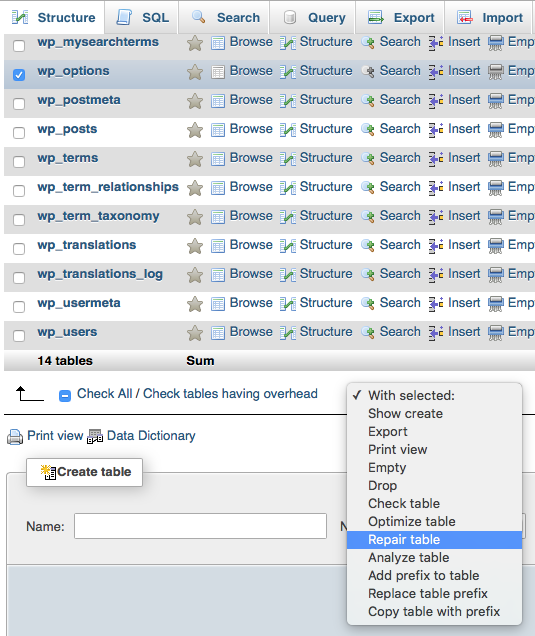Choose Export in dropdown list
535x636 pixels.
tap(434, 432)
